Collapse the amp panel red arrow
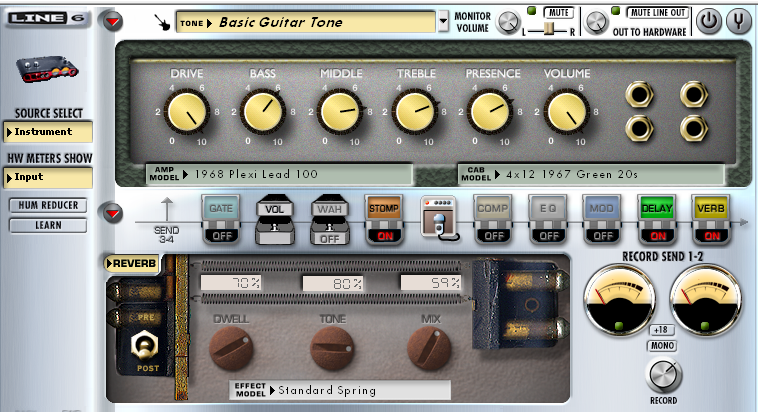The height and width of the screenshot is (412, 758). [x=112, y=21]
